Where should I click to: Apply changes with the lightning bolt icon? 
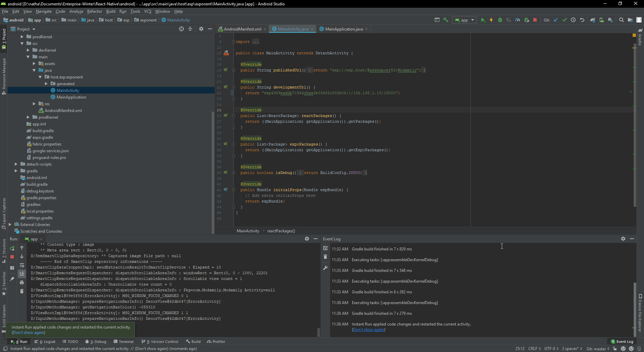[491, 20]
